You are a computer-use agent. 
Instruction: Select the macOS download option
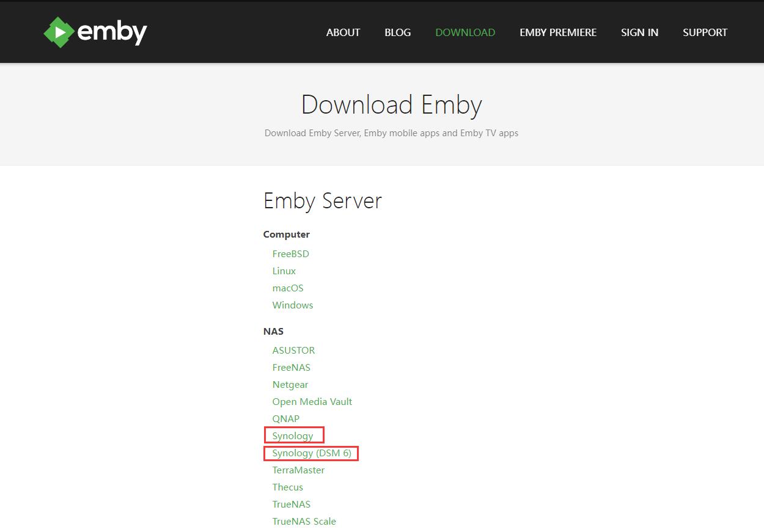pyautogui.click(x=287, y=288)
